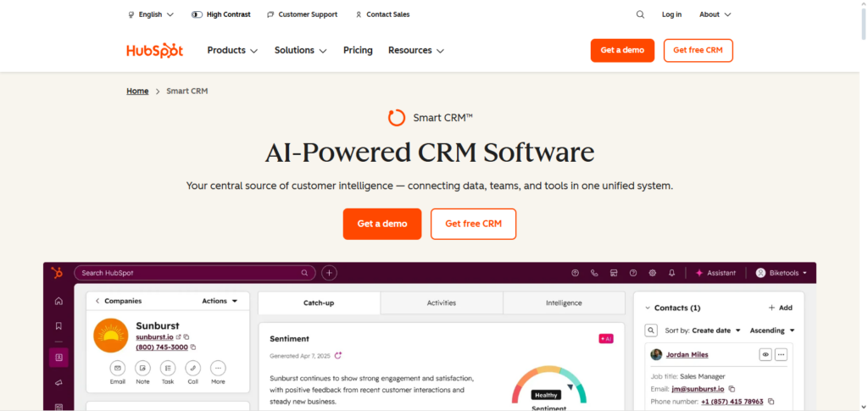Follow the Home breadcrumb link
Viewport: 868px width, 411px height.
click(137, 92)
